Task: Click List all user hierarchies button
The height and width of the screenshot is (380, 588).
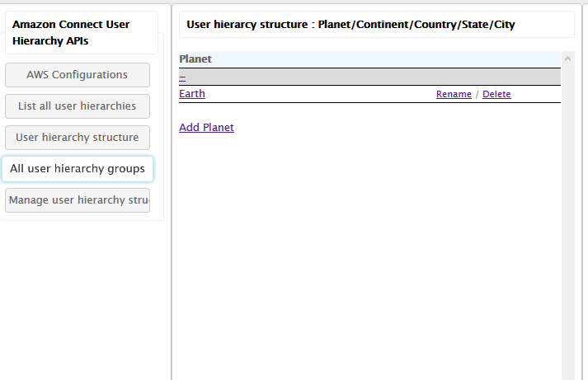Action: [x=78, y=106]
